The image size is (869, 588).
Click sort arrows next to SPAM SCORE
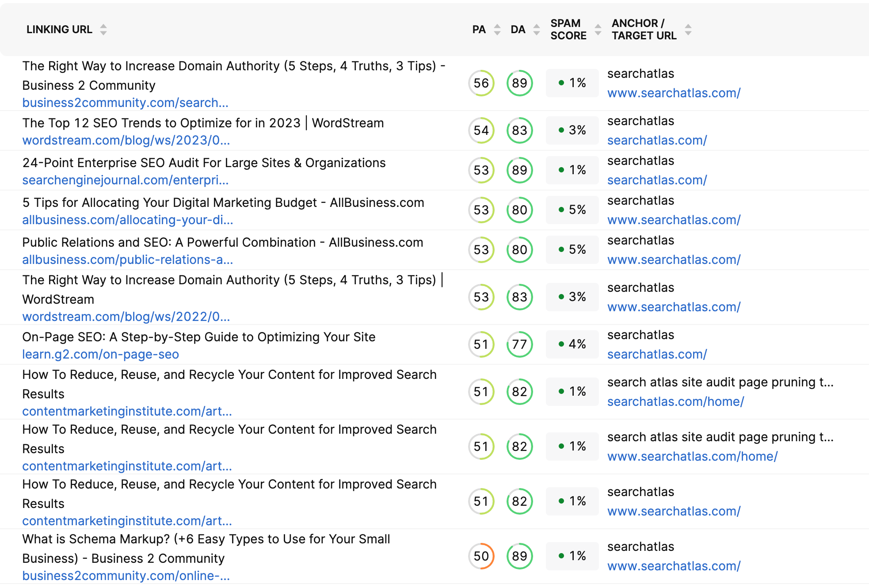point(598,29)
